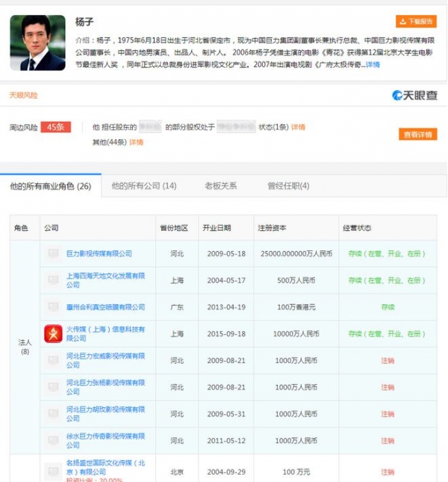Click the 天眼查 logo
Viewport: 448px width, 482px height.
point(414,96)
